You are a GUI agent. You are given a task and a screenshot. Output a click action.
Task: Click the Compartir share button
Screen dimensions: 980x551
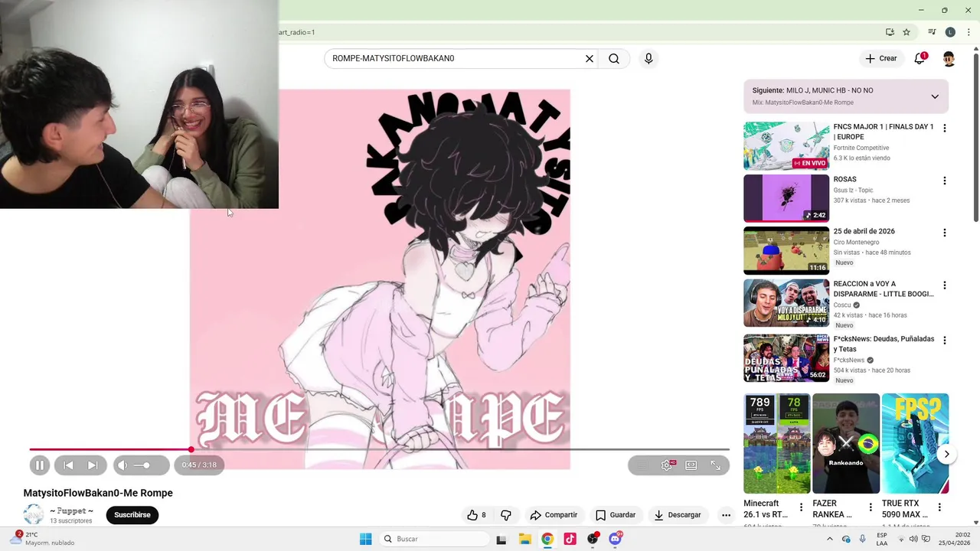[554, 515]
